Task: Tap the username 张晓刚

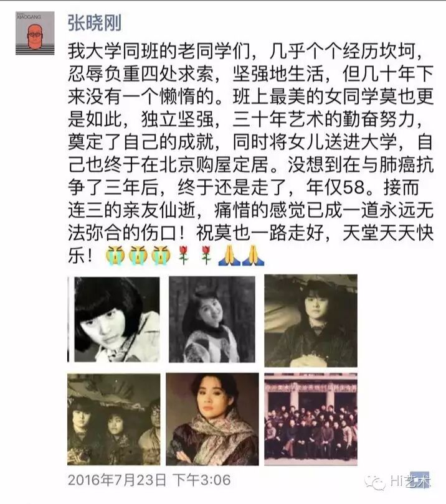Action: [94, 22]
